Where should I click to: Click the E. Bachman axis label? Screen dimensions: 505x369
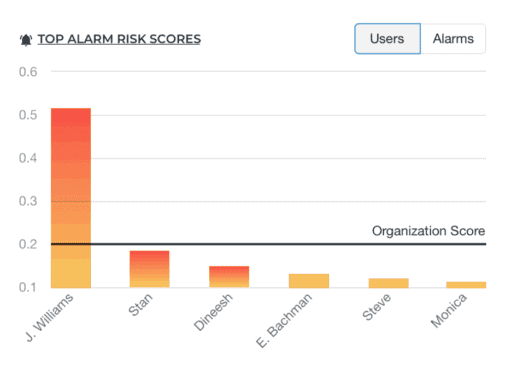pos(284,320)
